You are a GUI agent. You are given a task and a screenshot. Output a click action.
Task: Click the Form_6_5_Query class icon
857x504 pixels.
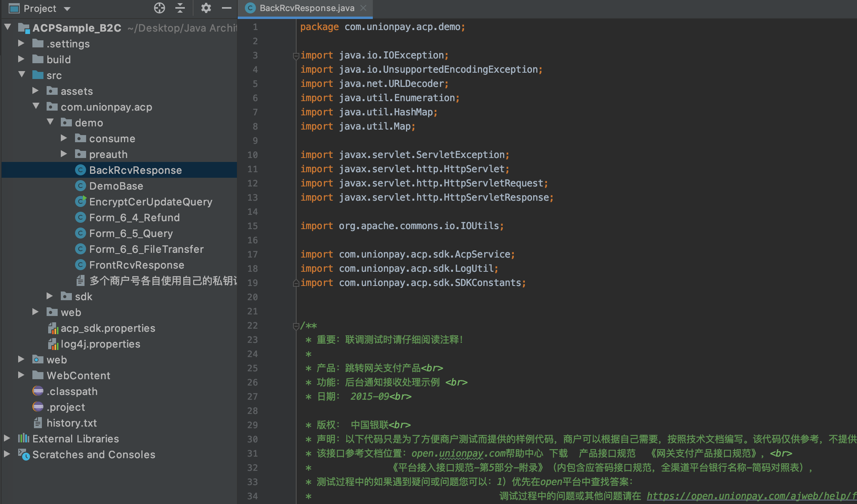81,233
